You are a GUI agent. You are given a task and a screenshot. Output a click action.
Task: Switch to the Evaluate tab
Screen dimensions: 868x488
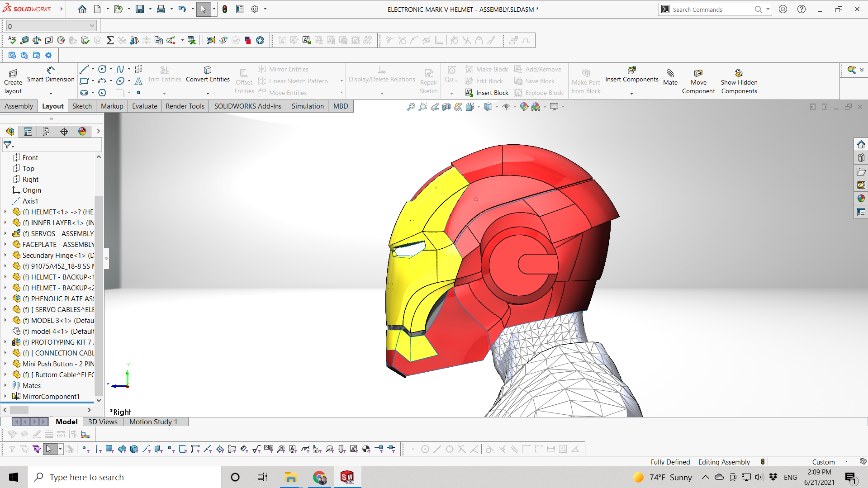[x=144, y=106]
